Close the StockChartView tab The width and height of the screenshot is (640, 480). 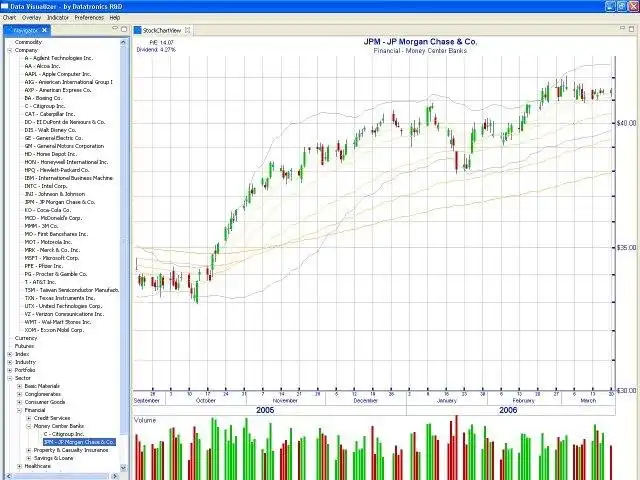click(187, 30)
